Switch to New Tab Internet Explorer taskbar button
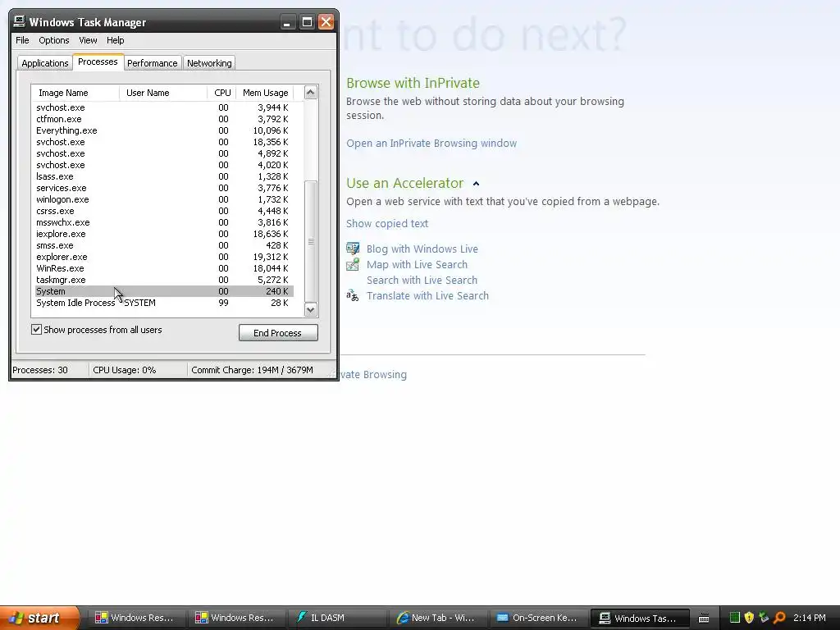840x630 pixels. pyautogui.click(x=436, y=618)
